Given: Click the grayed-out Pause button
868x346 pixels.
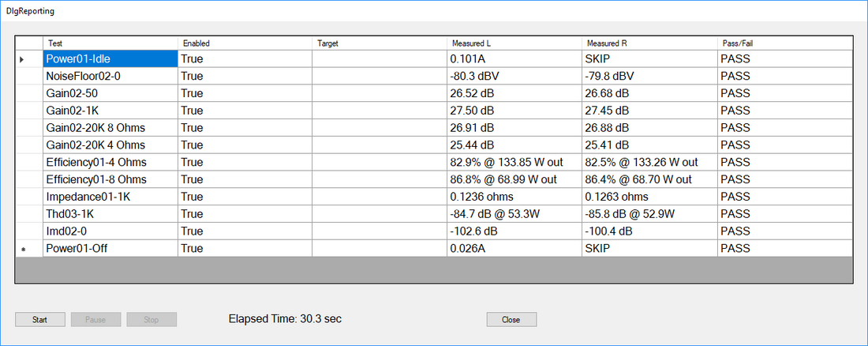Looking at the screenshot, I should 95,320.
